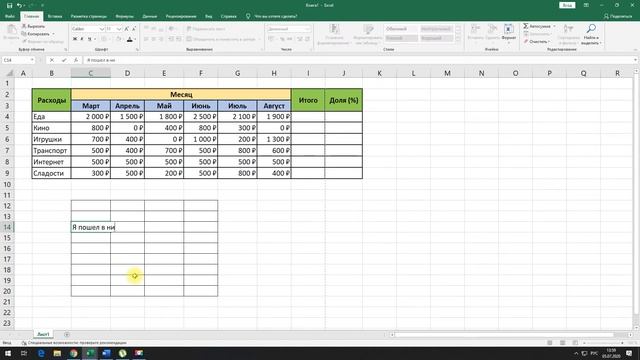Click the Вход sign-in button
Screen dimensions: 640x360
[567, 5]
